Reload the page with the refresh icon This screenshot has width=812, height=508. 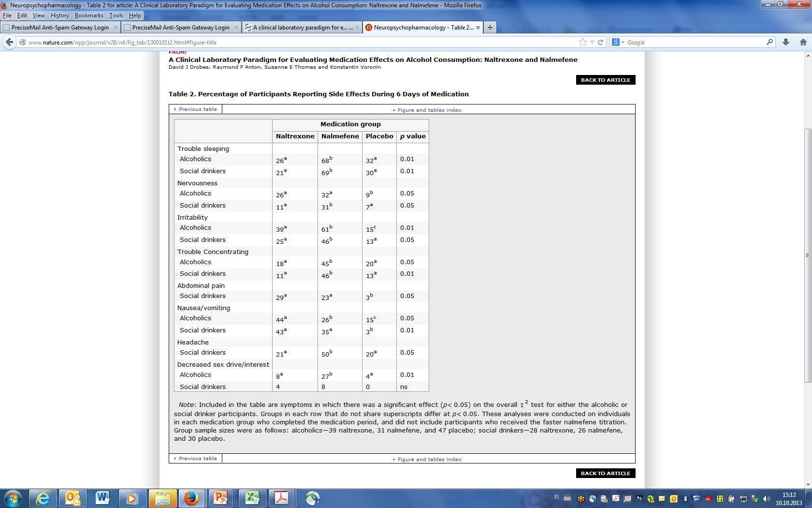600,42
